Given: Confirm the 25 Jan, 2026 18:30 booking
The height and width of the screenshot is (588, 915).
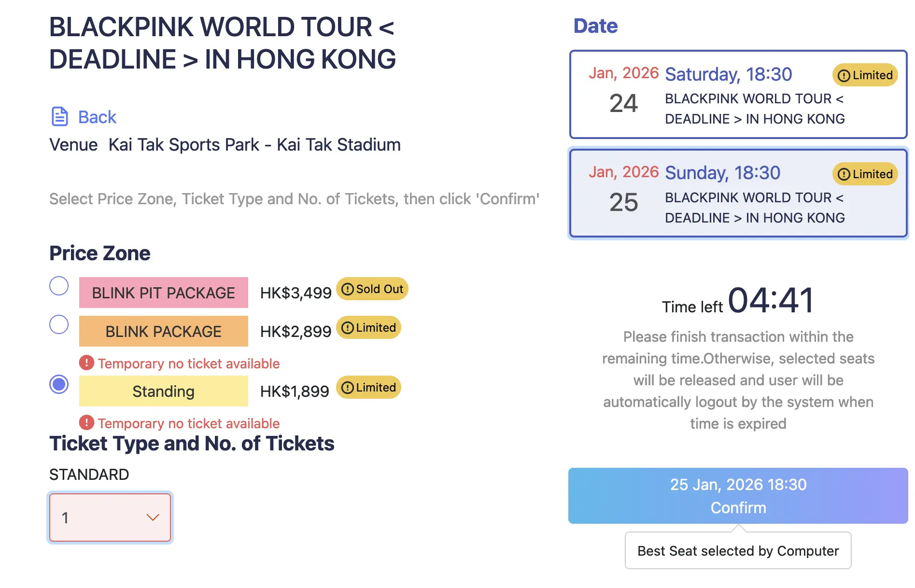Looking at the screenshot, I should (738, 496).
